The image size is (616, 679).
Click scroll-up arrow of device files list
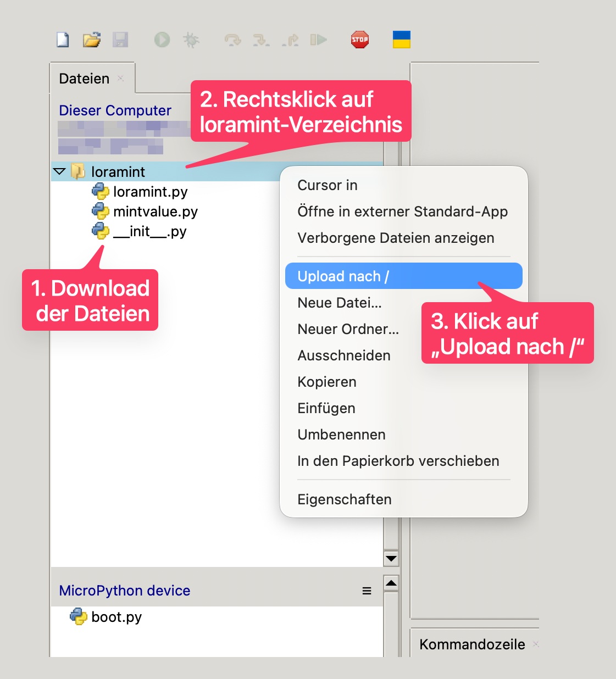(391, 583)
